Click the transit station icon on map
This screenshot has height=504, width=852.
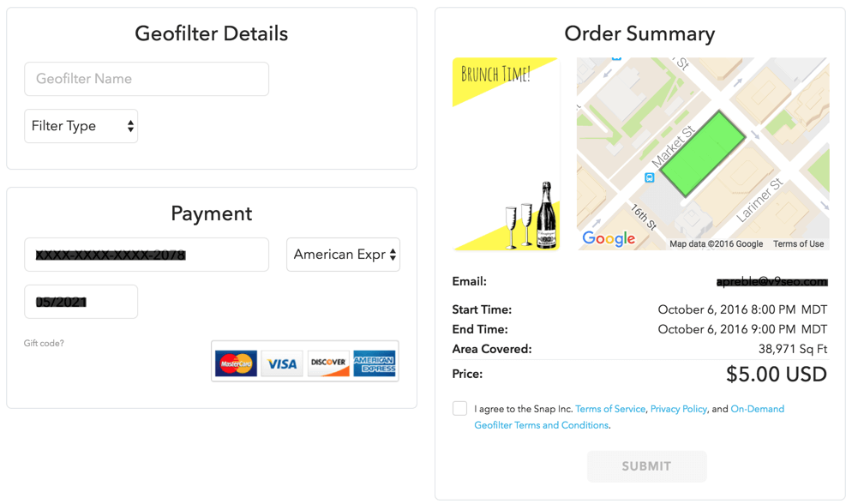pyautogui.click(x=650, y=177)
